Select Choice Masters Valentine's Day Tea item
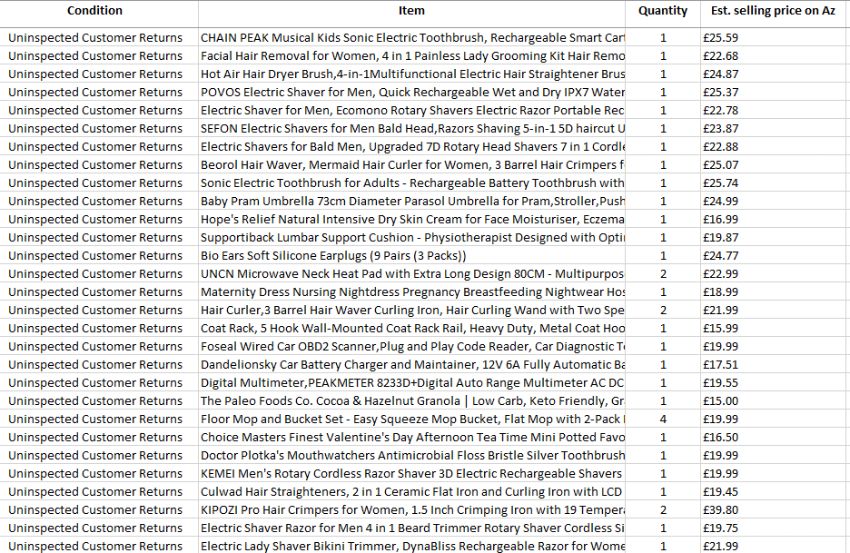This screenshot has width=850, height=553. [x=412, y=437]
